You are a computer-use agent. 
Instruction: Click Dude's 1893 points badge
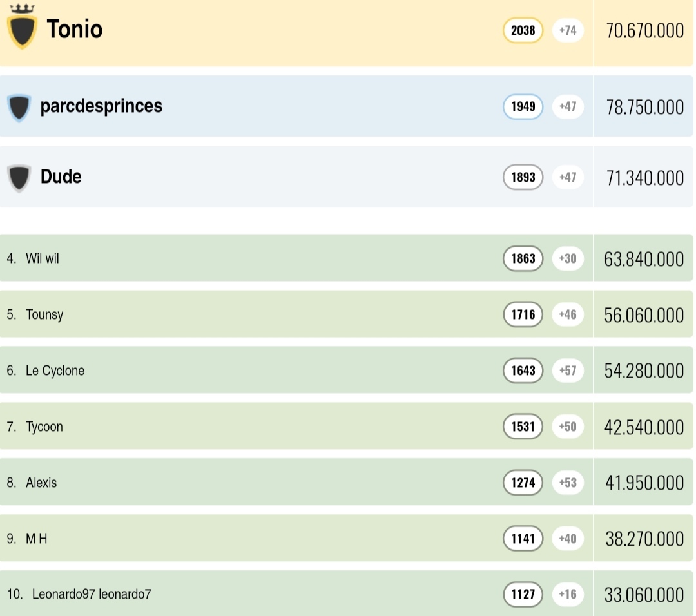[523, 177]
